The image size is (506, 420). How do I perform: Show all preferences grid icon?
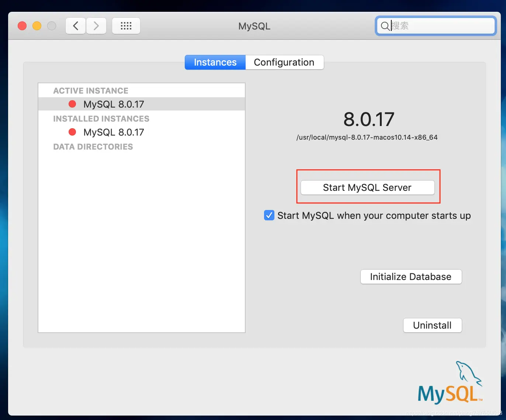(x=126, y=26)
